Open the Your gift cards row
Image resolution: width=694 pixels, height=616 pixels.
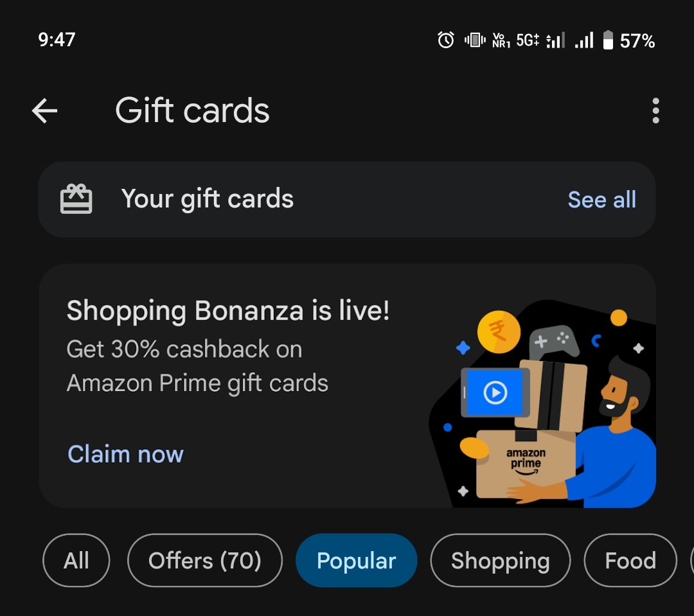347,199
